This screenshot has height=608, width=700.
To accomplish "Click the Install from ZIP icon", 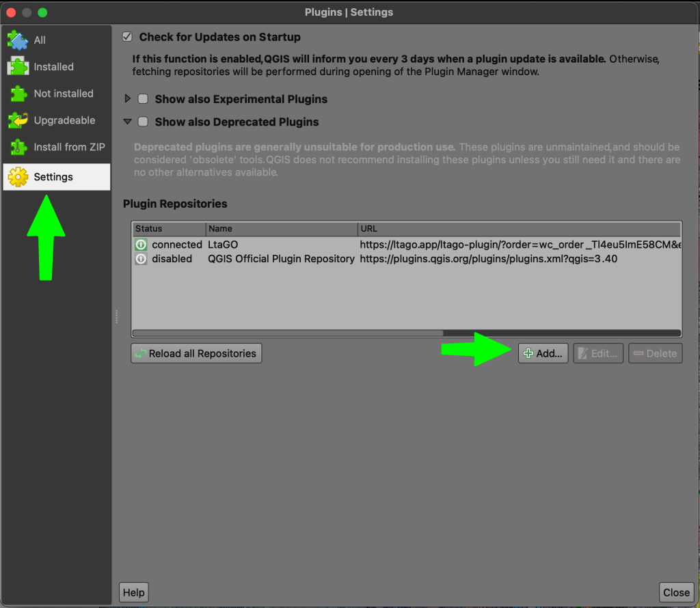I will (x=17, y=147).
